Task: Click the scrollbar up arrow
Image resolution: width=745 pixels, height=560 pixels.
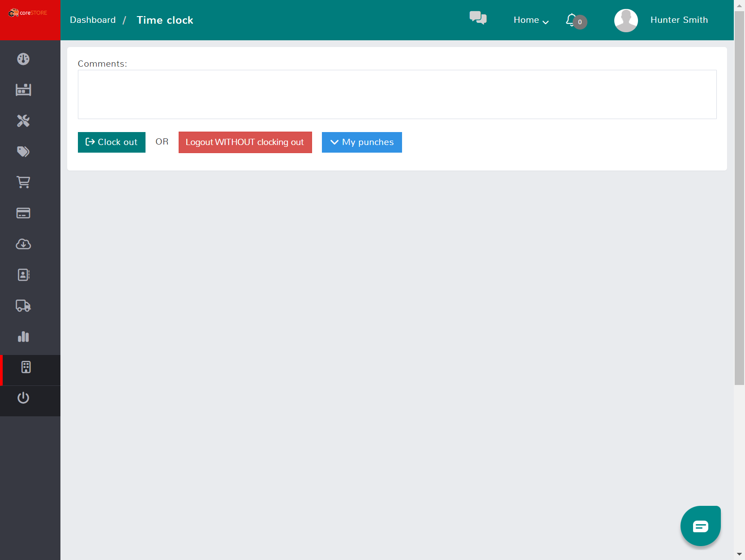Action: point(739,5)
